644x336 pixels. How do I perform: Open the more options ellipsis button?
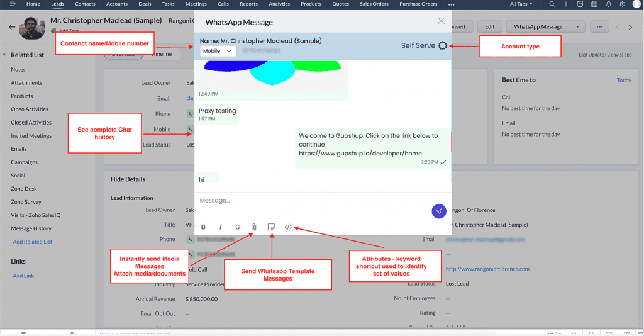(599, 26)
